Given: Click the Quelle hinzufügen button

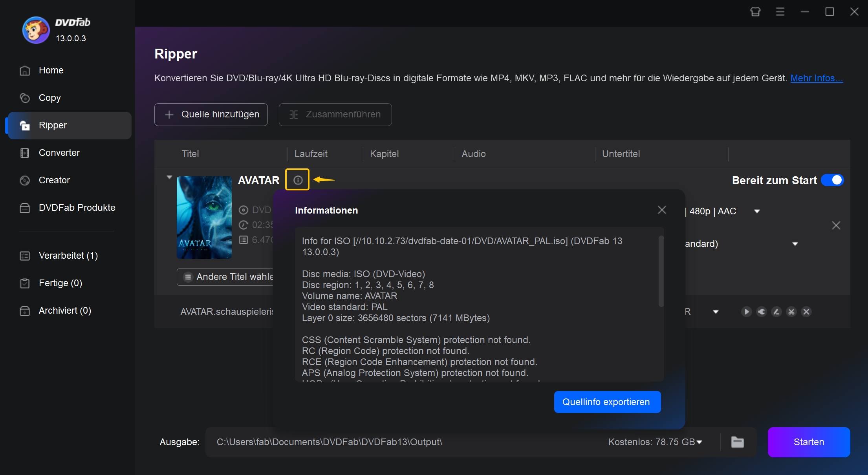Looking at the screenshot, I should 211,115.
